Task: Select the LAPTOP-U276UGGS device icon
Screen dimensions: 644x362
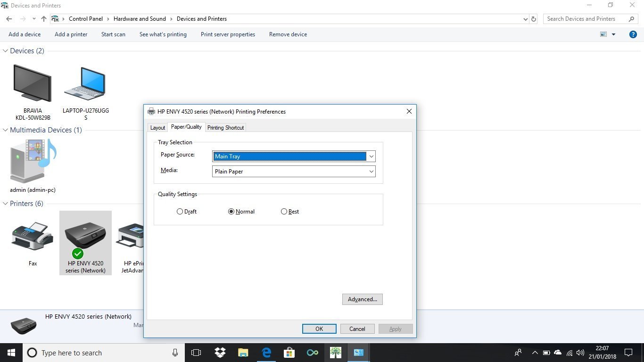Action: click(85, 84)
